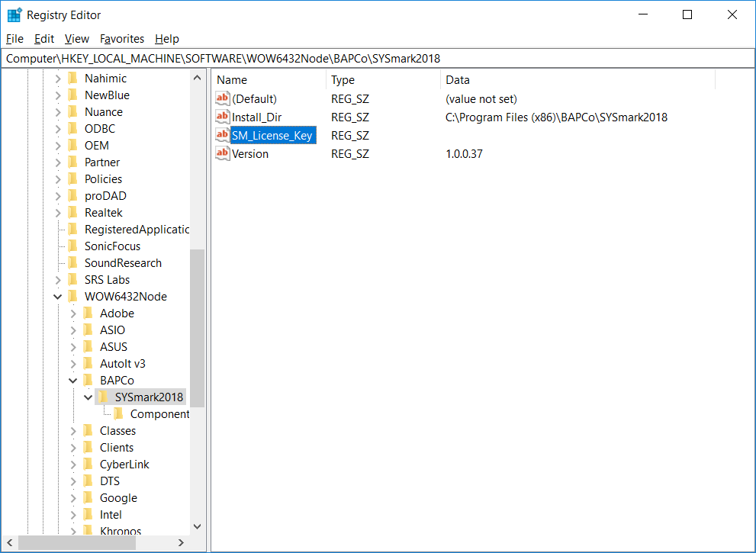The height and width of the screenshot is (553, 756).
Task: Open the Help menu
Action: [x=167, y=39]
